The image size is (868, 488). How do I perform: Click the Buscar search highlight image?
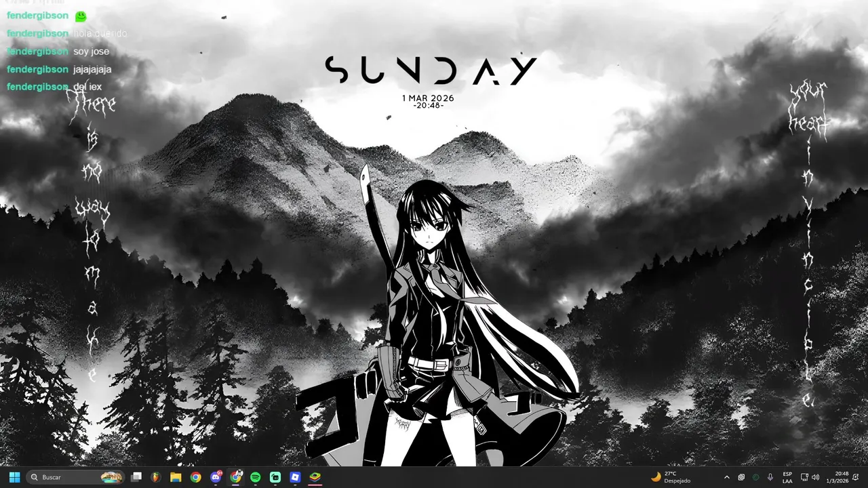(112, 477)
